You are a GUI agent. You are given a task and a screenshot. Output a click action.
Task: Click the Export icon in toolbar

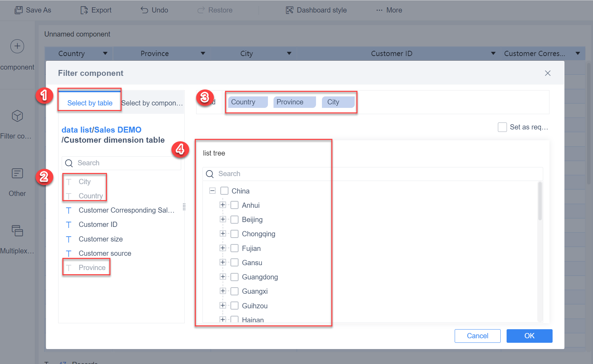pyautogui.click(x=84, y=10)
